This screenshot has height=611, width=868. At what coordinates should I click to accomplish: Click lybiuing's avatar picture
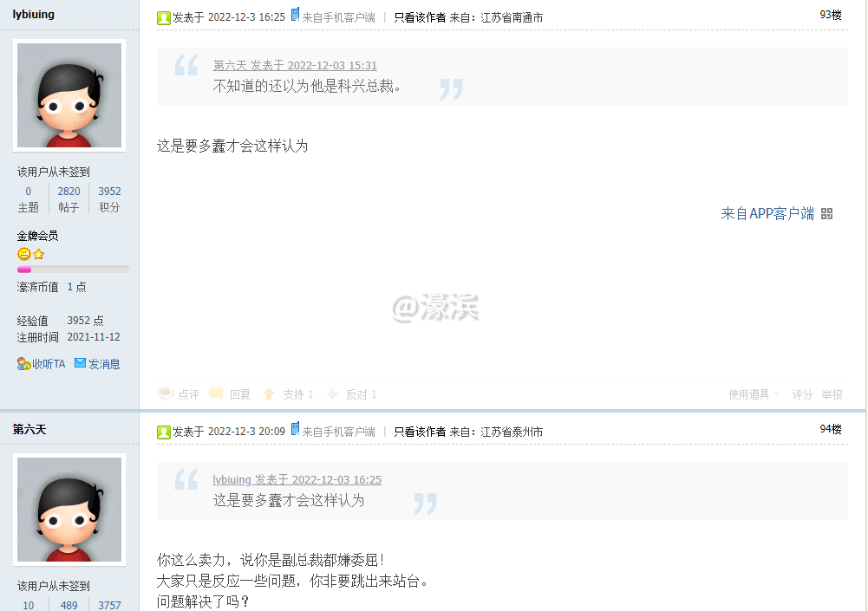(x=69, y=95)
